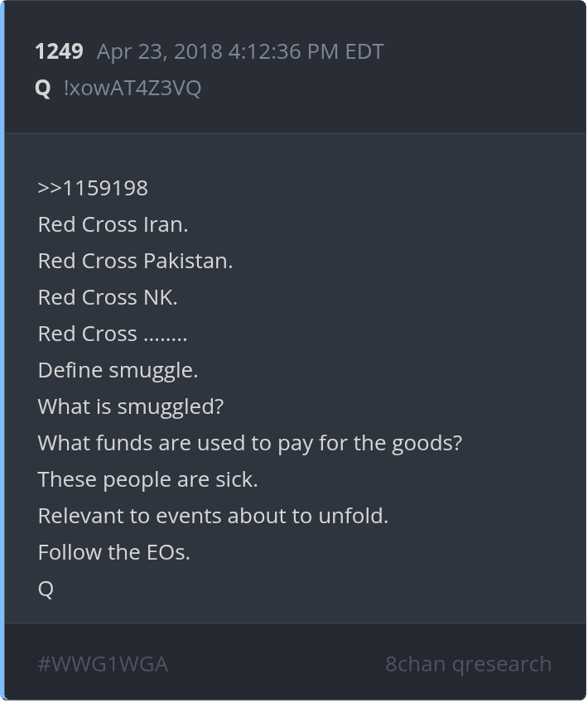The height and width of the screenshot is (702, 588).
Task: Click 'Relevant to events about to unfold.'
Action: (213, 516)
